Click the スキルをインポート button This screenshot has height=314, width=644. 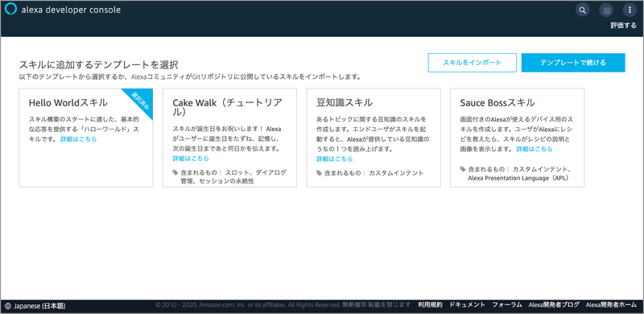pyautogui.click(x=472, y=63)
